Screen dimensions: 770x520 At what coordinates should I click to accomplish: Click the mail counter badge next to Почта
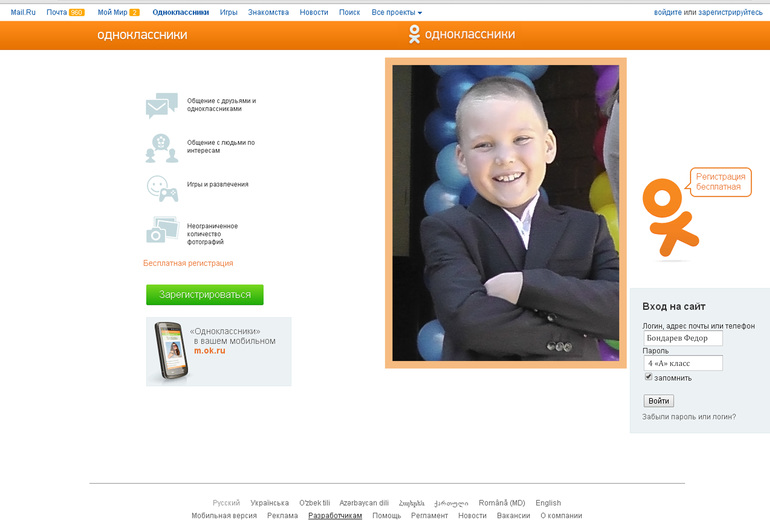[77, 12]
